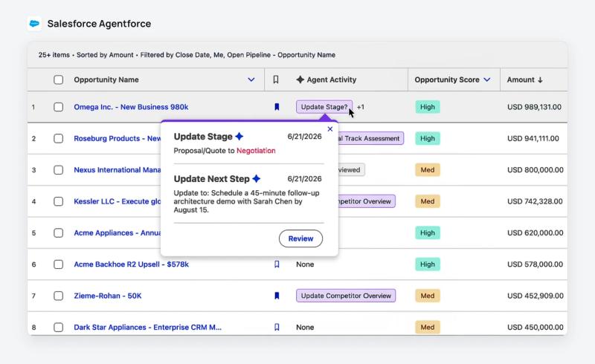Screen dimensions: 595x364
Task: Open Omega Inc. - New Business 980k link
Action: click(131, 107)
